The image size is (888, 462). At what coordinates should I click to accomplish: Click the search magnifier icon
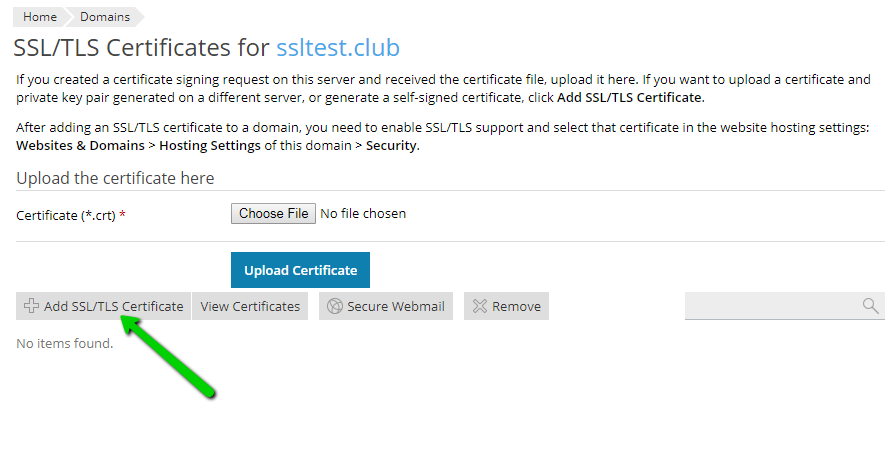pos(871,306)
